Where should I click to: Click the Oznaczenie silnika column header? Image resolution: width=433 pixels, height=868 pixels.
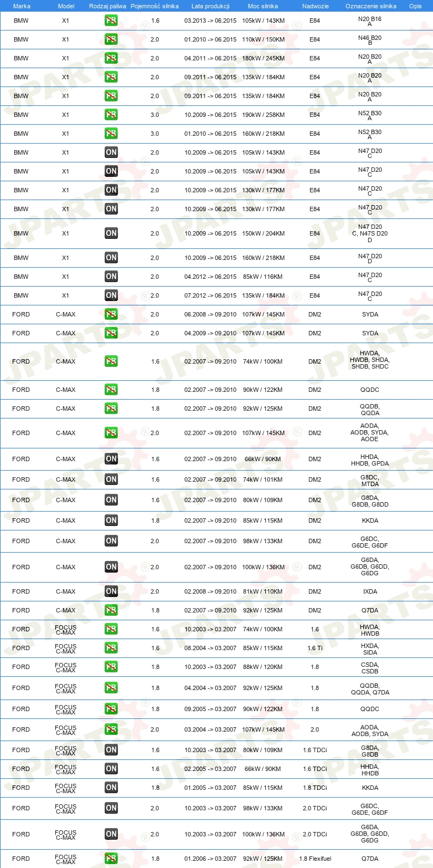click(x=370, y=6)
